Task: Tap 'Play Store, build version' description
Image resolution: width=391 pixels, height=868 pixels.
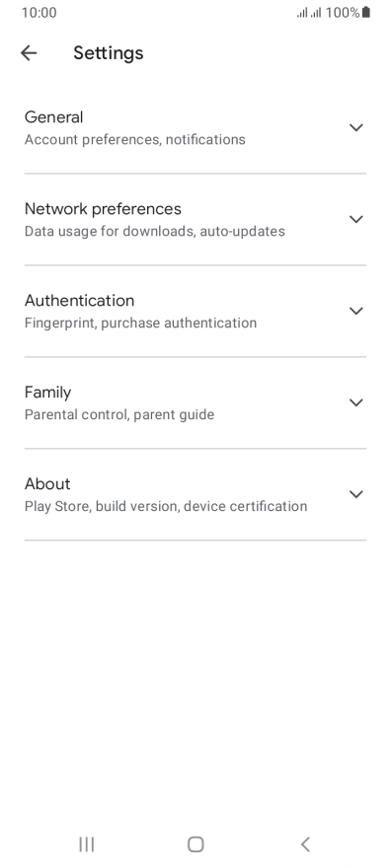Action: (x=102, y=507)
